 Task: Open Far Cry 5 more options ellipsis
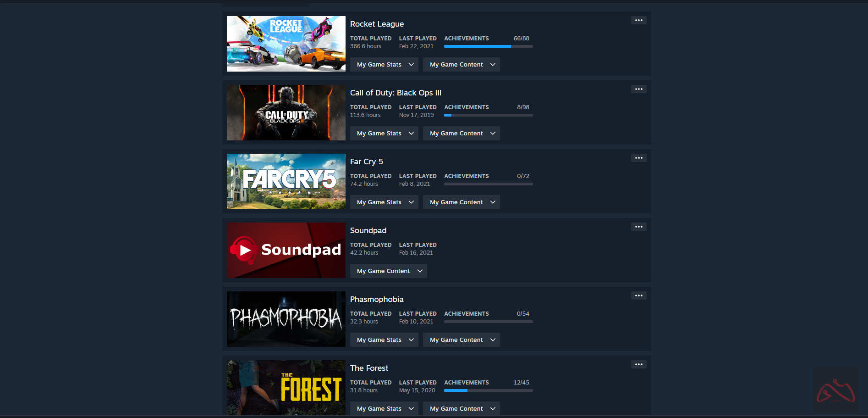click(x=638, y=158)
